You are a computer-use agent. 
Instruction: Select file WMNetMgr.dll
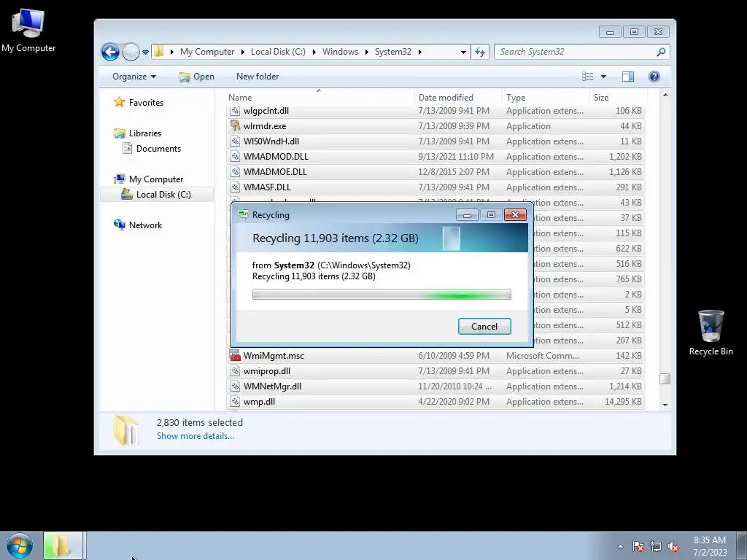click(435, 386)
